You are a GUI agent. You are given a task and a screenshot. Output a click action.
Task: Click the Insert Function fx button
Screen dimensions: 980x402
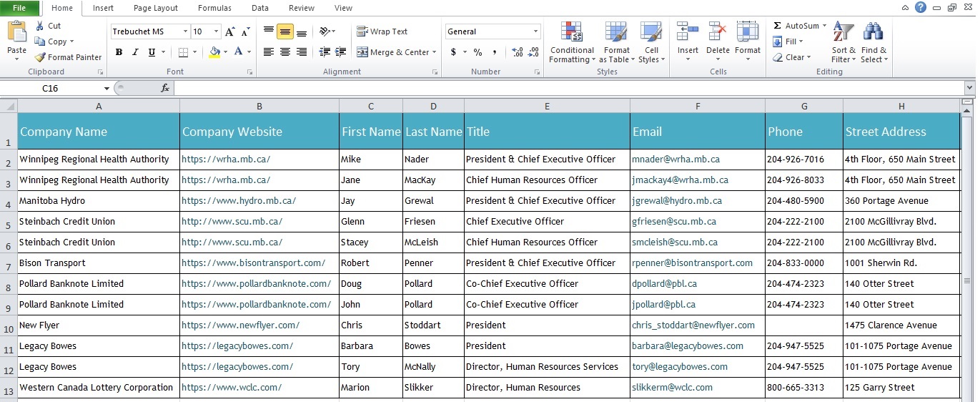165,88
